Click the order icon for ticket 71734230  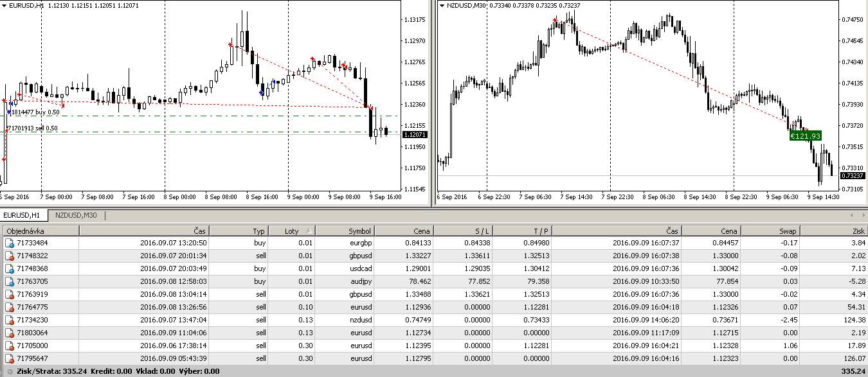tap(9, 320)
